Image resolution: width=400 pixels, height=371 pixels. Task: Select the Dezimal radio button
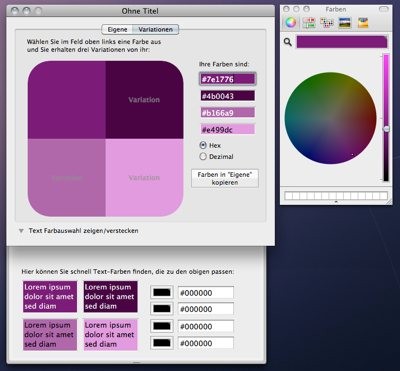[x=203, y=156]
